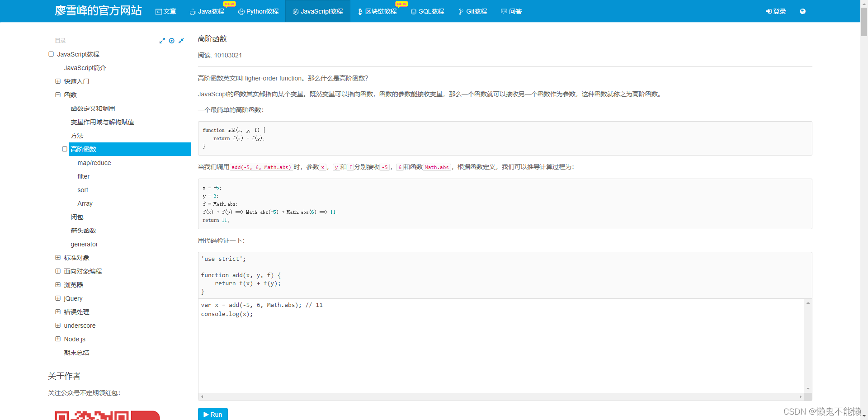Screen dimensions: 868x420
Task: Open 期末总结 in the sidebar
Action: click(x=76, y=353)
